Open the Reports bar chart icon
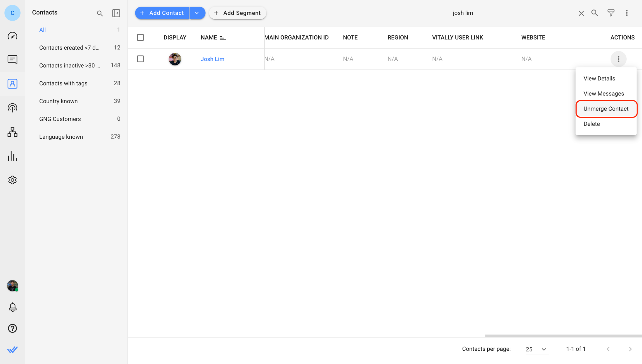Screen dimensions: 642x364 click(x=12, y=156)
